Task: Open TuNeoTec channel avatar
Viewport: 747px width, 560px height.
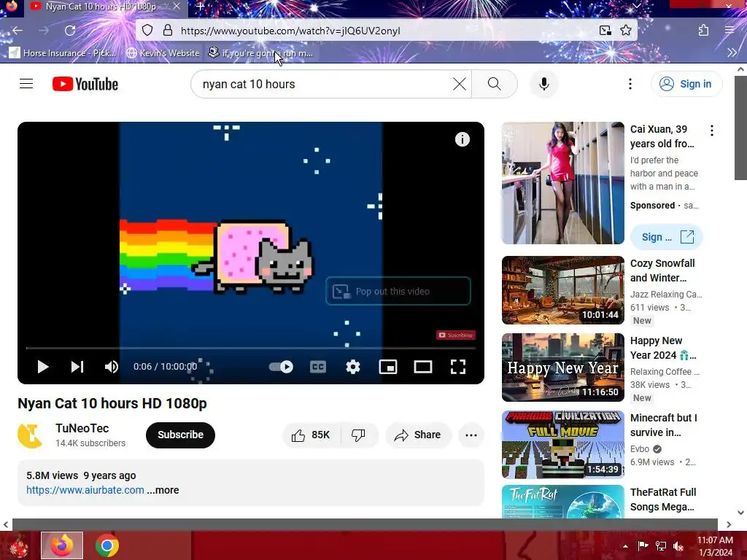Action: (30, 435)
